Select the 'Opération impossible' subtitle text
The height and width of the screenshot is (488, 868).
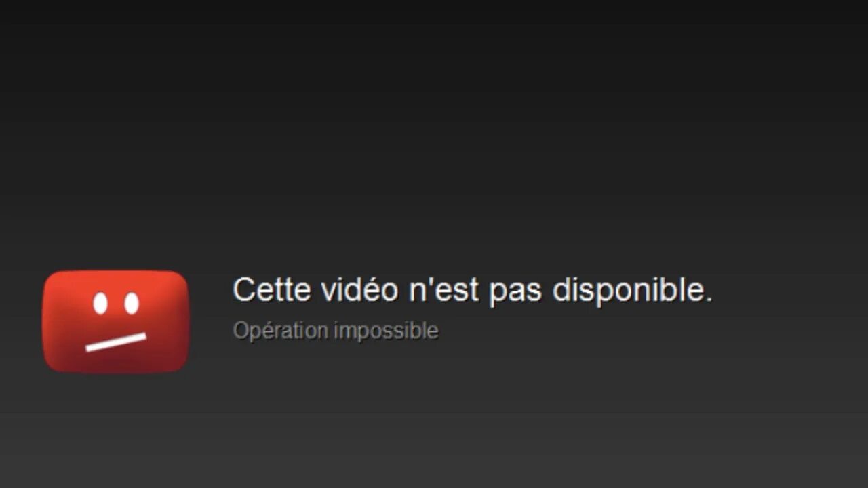[x=336, y=331]
